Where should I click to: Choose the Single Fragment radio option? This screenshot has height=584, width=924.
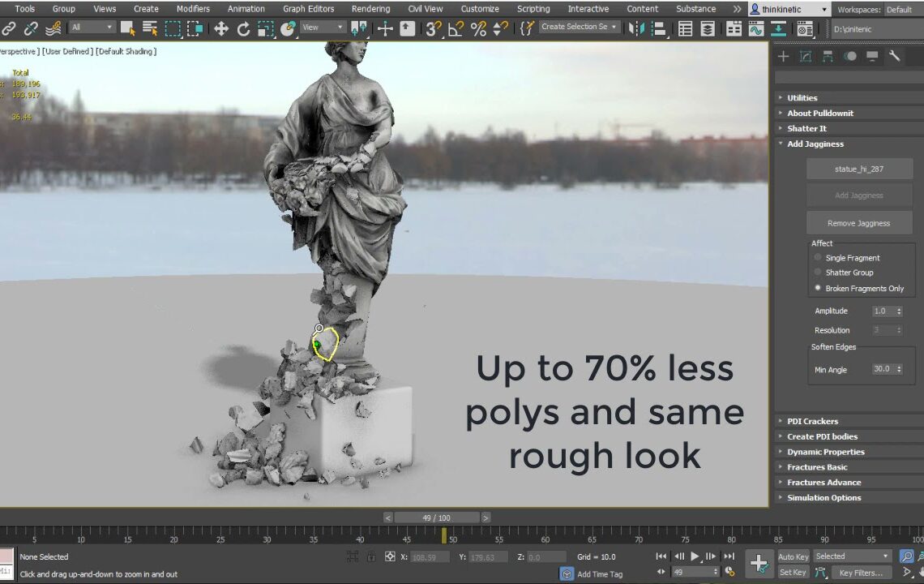click(818, 258)
